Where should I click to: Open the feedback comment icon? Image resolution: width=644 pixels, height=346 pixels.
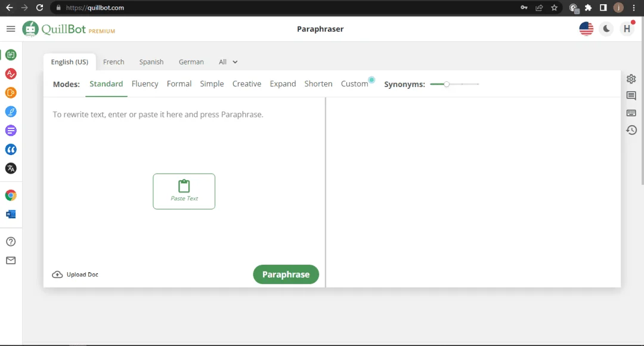point(631,95)
